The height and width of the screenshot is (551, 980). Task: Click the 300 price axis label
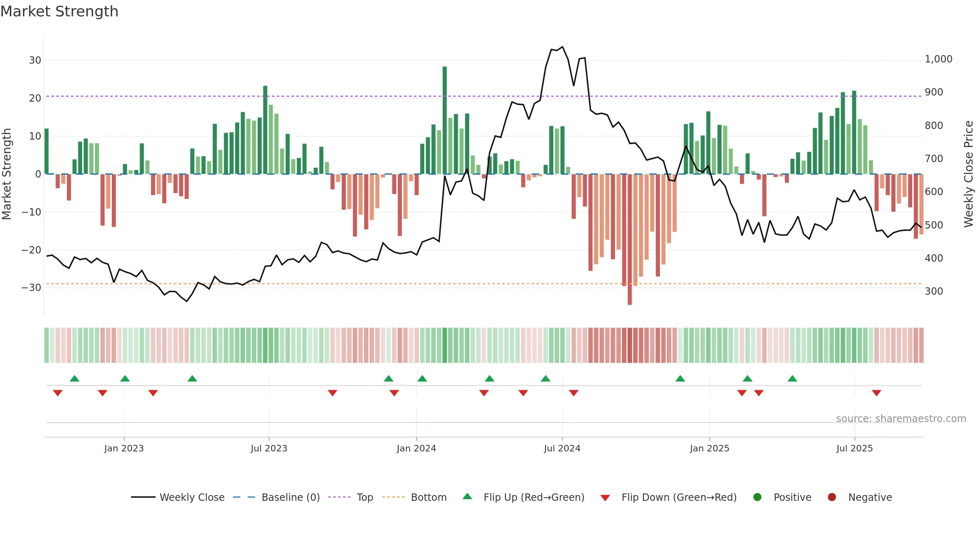pos(934,291)
